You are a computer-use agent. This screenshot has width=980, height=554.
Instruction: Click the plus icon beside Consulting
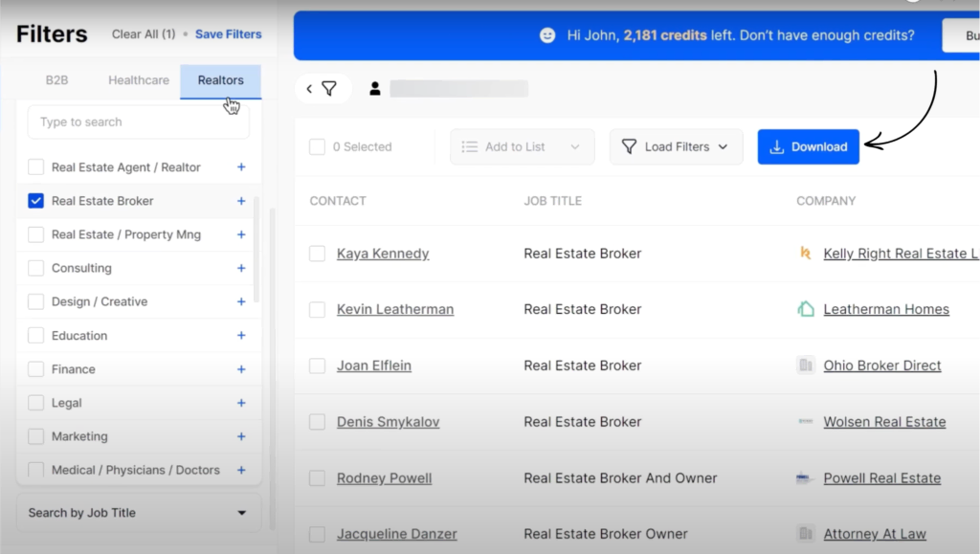tap(241, 269)
